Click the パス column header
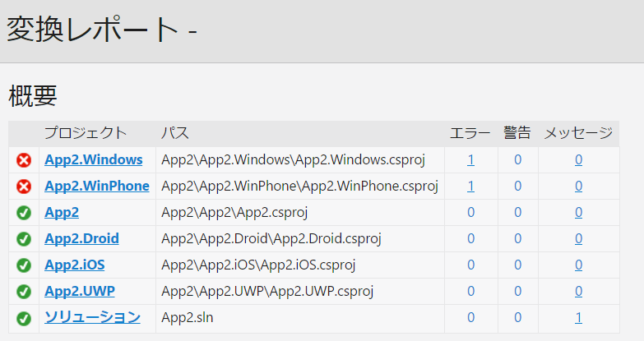The width and height of the screenshot is (644, 341). [175, 133]
